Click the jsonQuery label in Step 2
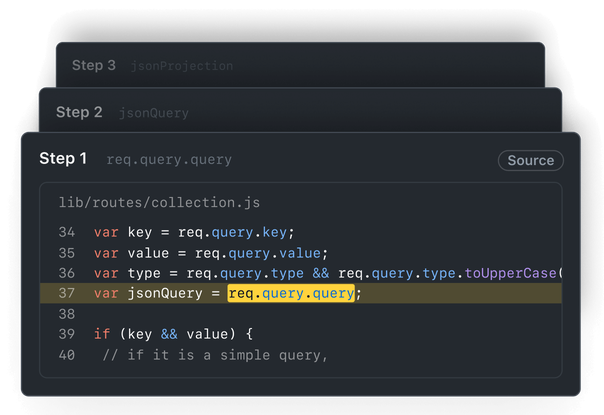 click(154, 113)
